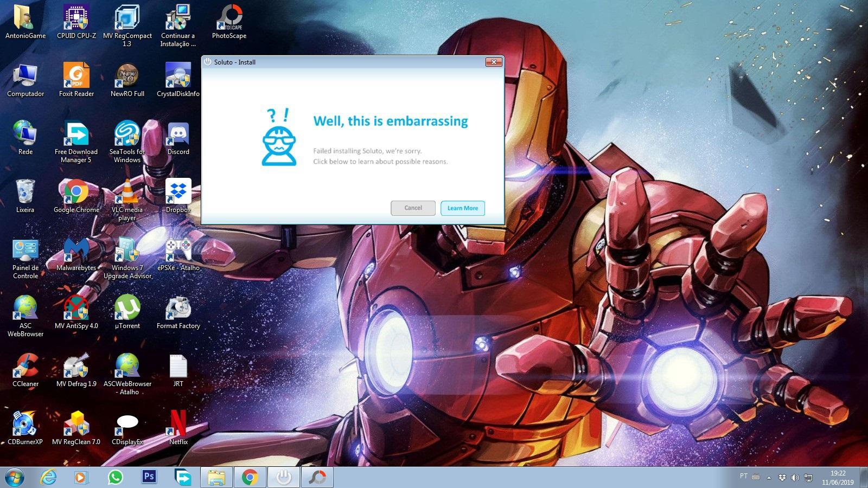Select ASCWebBrowser - Atalho shortcut

pos(127,374)
